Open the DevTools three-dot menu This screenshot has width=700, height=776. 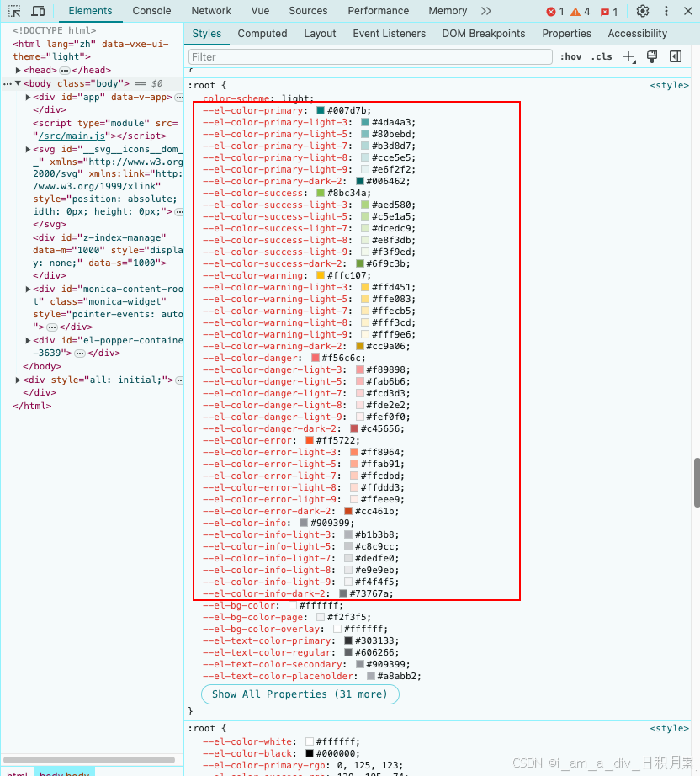coord(666,11)
